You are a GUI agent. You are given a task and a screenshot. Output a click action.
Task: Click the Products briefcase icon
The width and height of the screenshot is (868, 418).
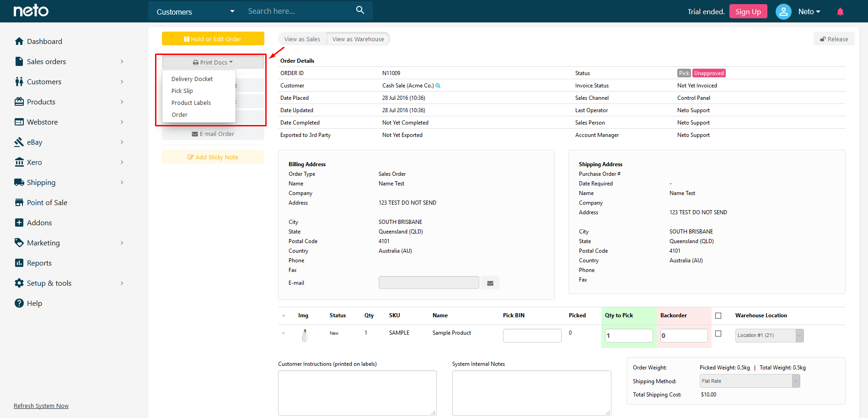pyautogui.click(x=19, y=102)
